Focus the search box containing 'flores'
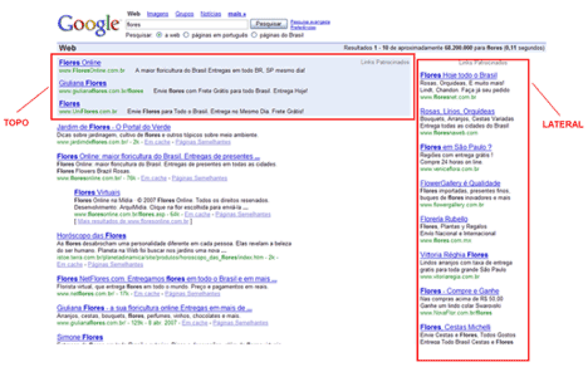This screenshot has width=588, height=367. click(x=187, y=25)
